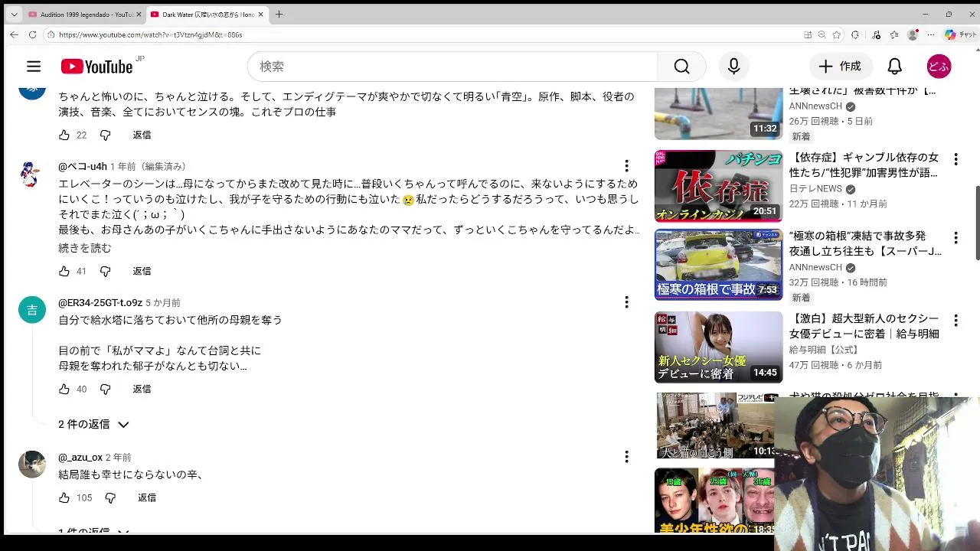Like @ペコ-u4h's comment

tap(64, 271)
